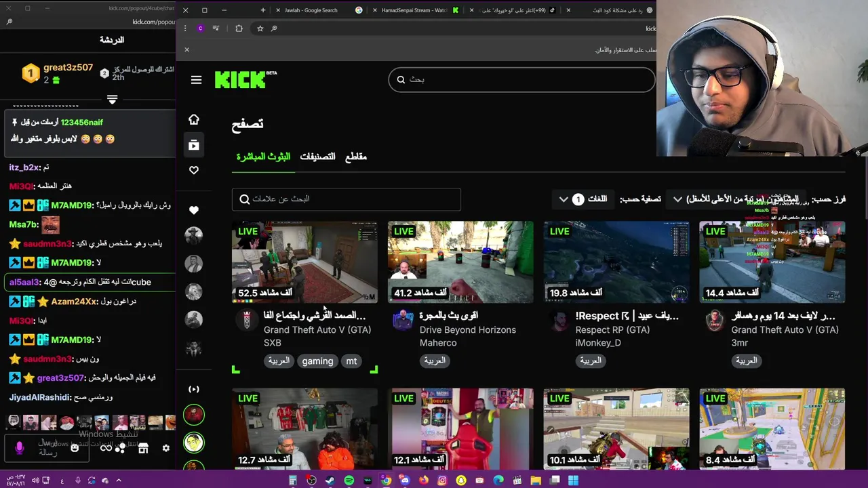Click the tag search field
The image size is (868, 488).
346,199
